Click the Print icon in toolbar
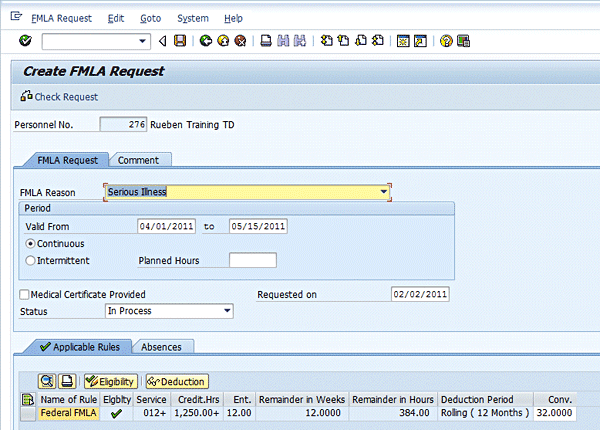 click(x=266, y=41)
